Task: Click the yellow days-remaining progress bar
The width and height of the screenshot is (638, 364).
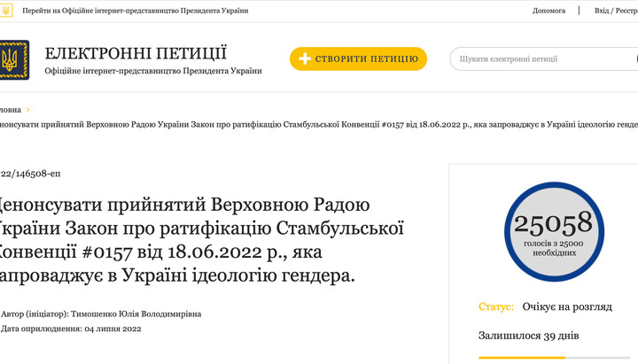Action: point(523,358)
